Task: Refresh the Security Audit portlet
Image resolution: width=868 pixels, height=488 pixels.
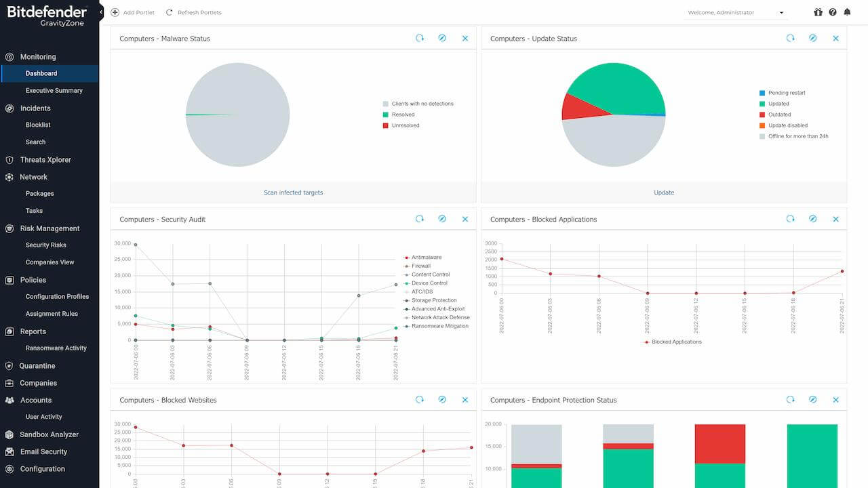Action: (x=420, y=219)
